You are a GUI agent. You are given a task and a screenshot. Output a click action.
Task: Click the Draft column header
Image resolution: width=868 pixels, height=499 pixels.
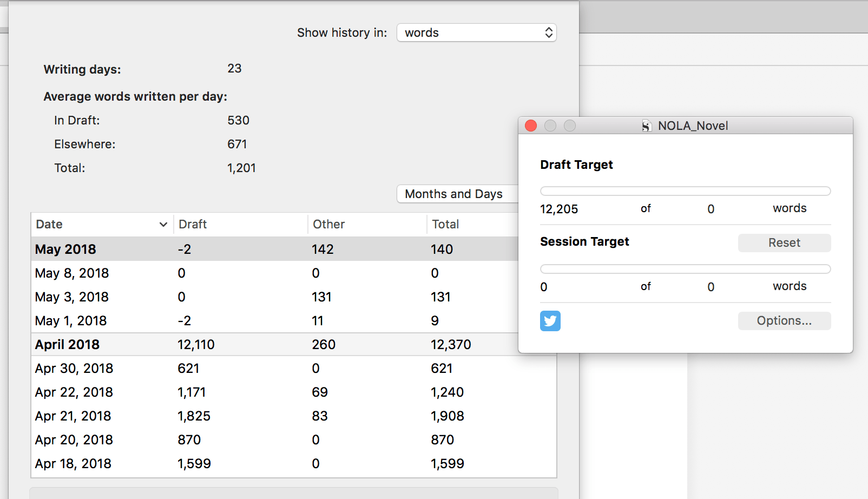pyautogui.click(x=193, y=225)
